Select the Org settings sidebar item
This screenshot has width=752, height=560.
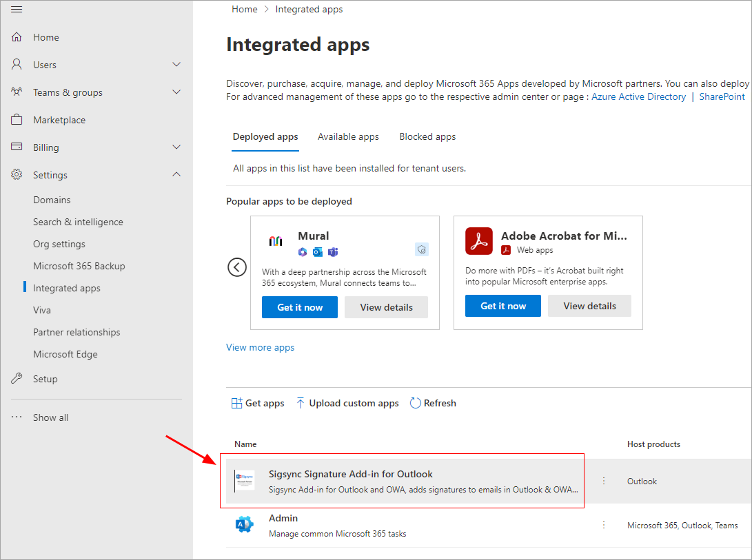point(59,244)
